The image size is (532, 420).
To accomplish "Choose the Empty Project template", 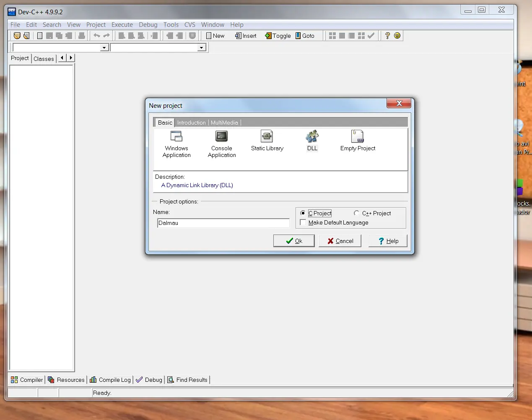I will point(358,141).
